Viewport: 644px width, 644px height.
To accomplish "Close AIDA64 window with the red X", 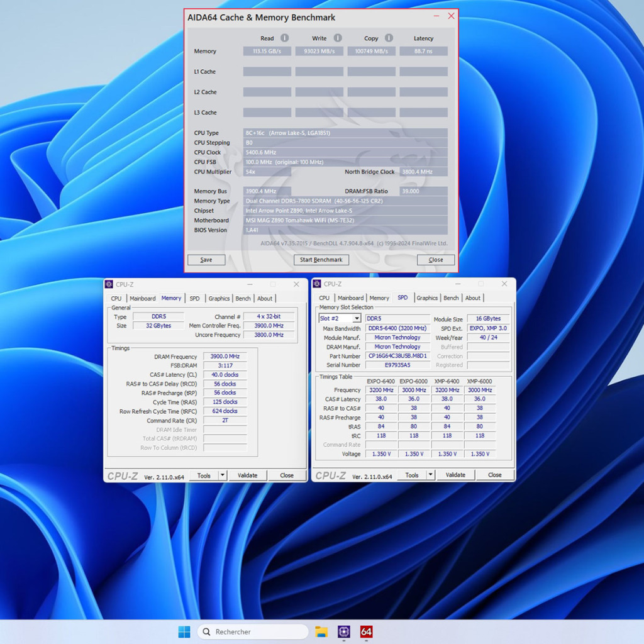I will click(x=451, y=16).
